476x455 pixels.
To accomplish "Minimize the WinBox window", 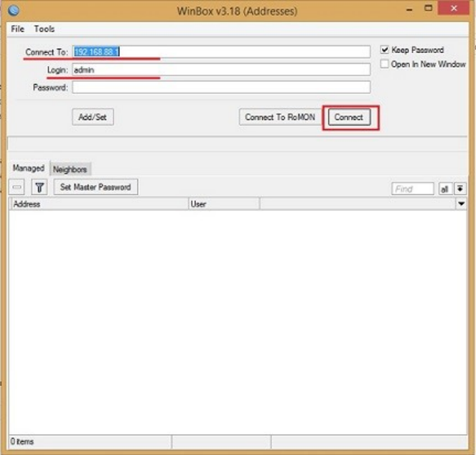I will (409, 10).
